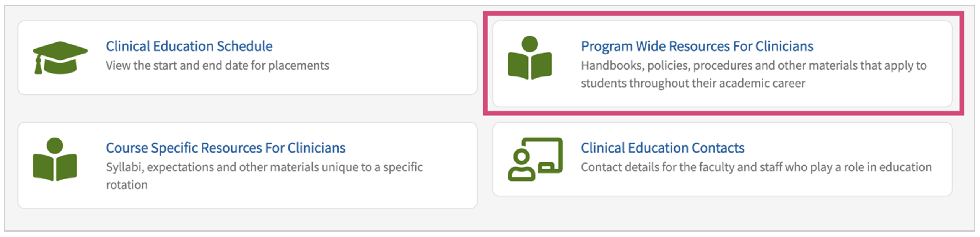This screenshot has width=980, height=237.
Task: Open Course Specific Resources For Clinicians link
Action: click(225, 148)
